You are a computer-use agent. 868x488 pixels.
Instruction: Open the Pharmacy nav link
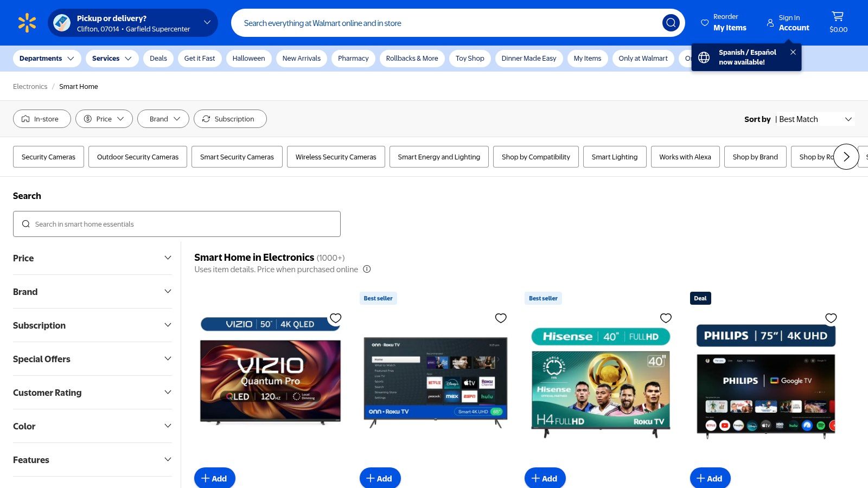tap(353, 59)
